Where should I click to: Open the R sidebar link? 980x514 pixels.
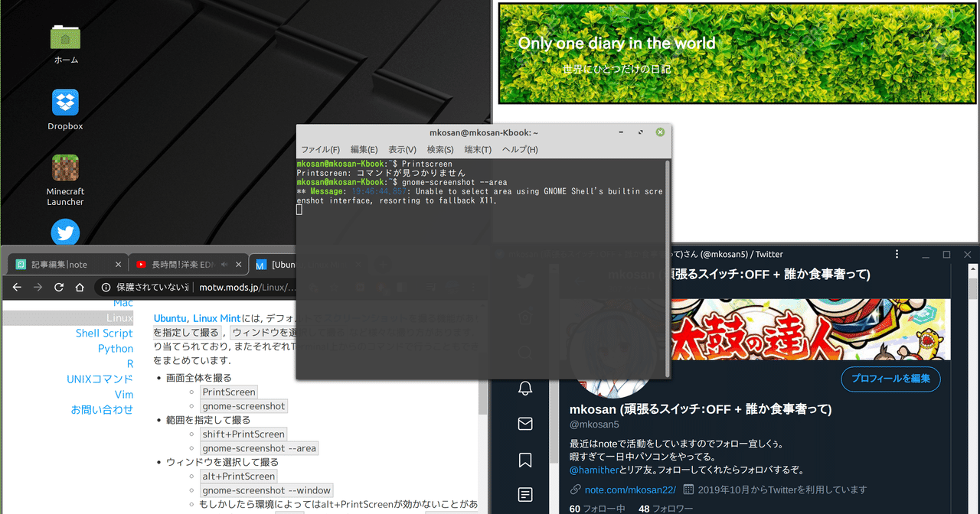129,364
